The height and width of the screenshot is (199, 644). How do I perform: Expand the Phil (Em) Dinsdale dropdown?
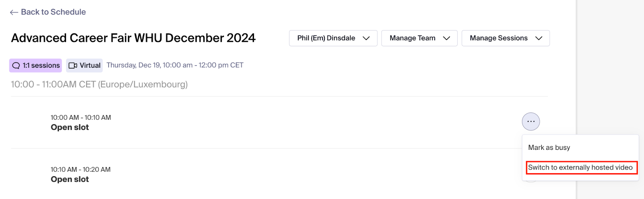(333, 38)
